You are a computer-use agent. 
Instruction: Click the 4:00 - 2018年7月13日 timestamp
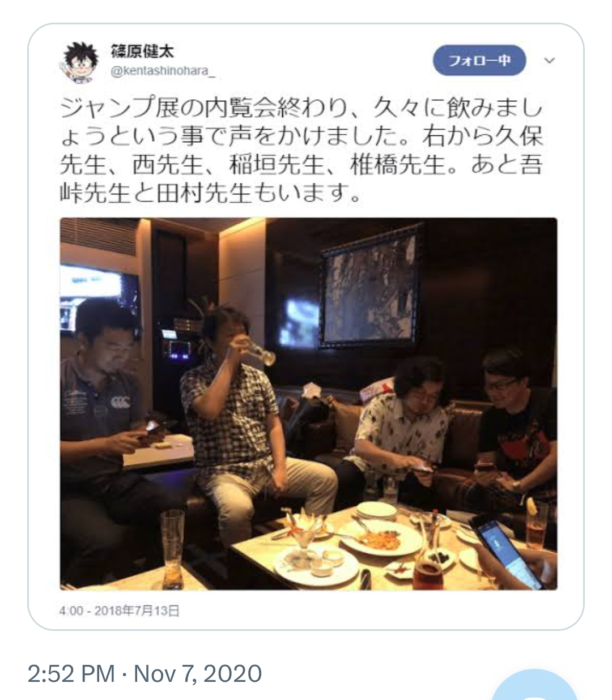[120, 611]
